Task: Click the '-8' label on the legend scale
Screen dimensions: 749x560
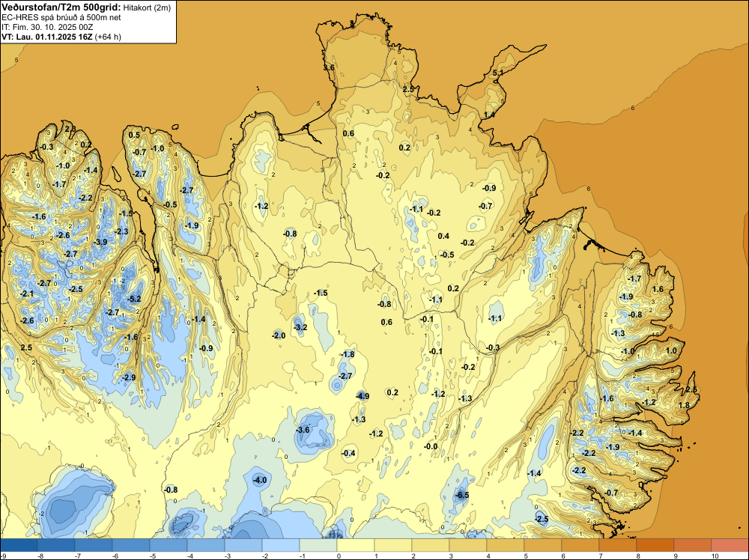Action: pos(41,556)
